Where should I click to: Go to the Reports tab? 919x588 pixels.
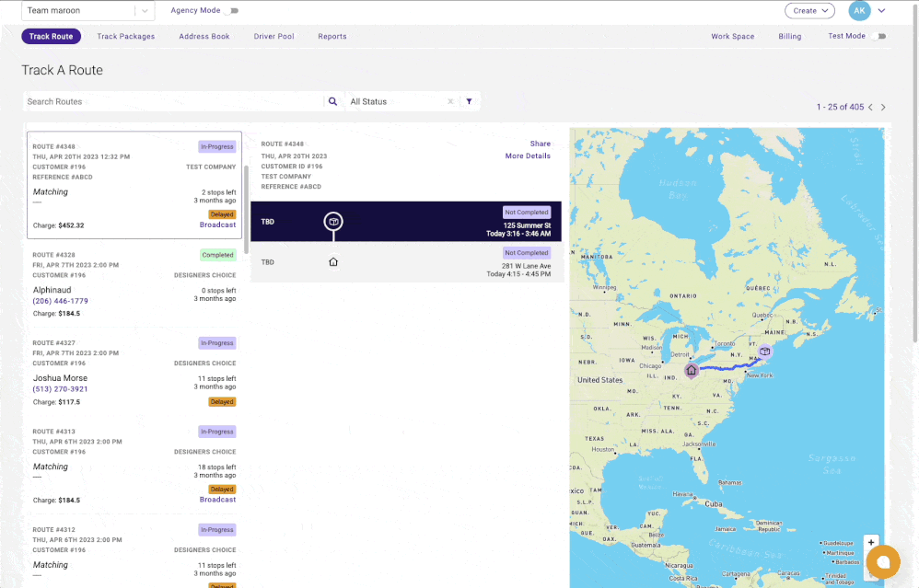click(x=332, y=36)
